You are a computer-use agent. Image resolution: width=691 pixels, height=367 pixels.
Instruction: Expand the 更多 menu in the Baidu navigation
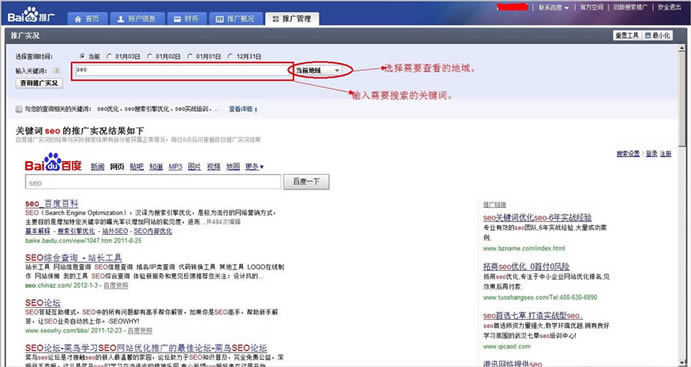point(254,167)
